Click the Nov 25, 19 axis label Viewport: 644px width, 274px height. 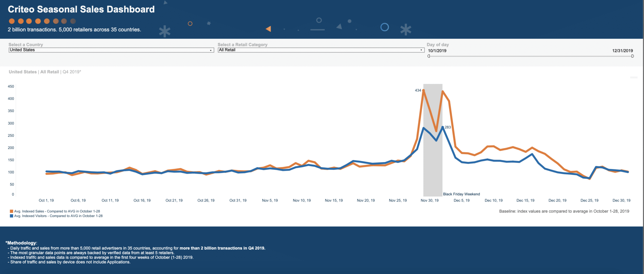click(397, 200)
